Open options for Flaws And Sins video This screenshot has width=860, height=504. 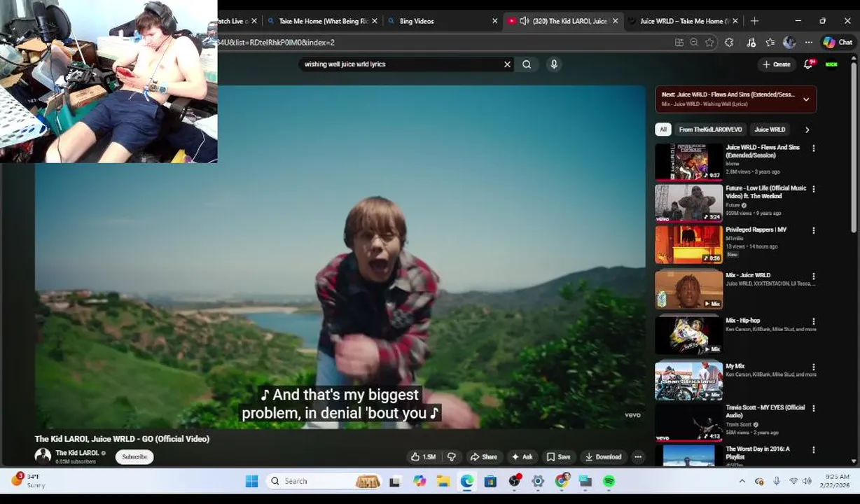pos(813,148)
